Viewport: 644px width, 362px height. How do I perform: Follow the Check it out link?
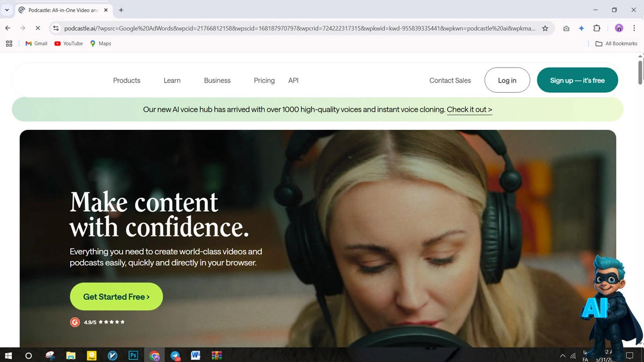click(x=470, y=109)
